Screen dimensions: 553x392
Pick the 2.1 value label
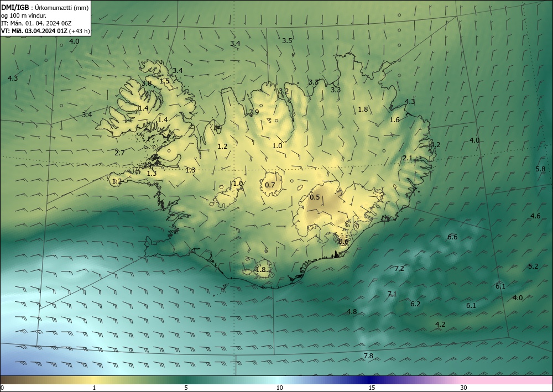408,158
